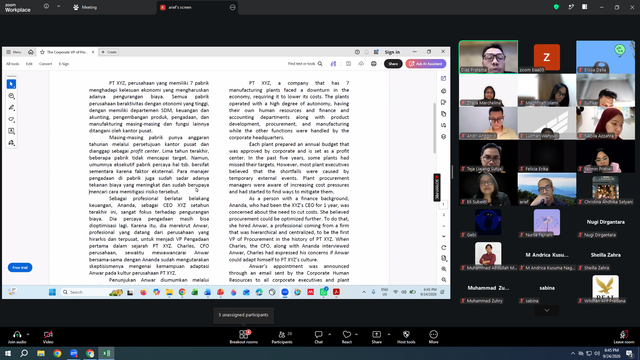Click the Acrobat Share button

pos(393,64)
